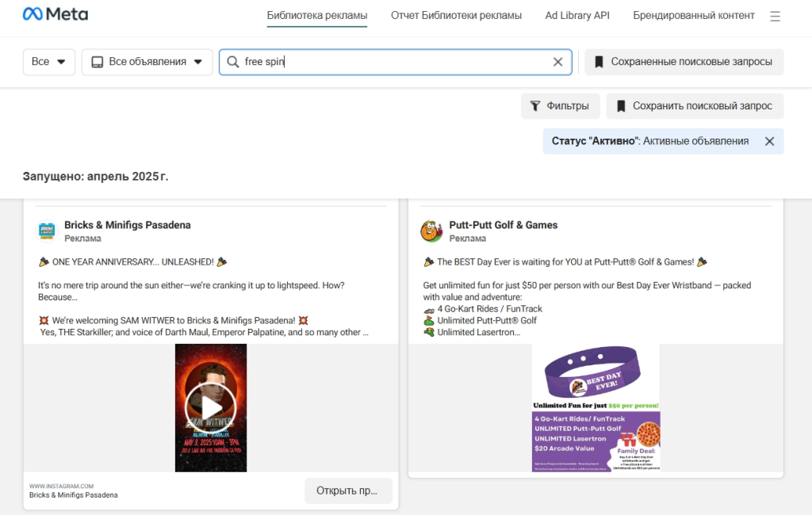Click the Фильтры button
This screenshot has width=812, height=515.
point(561,105)
